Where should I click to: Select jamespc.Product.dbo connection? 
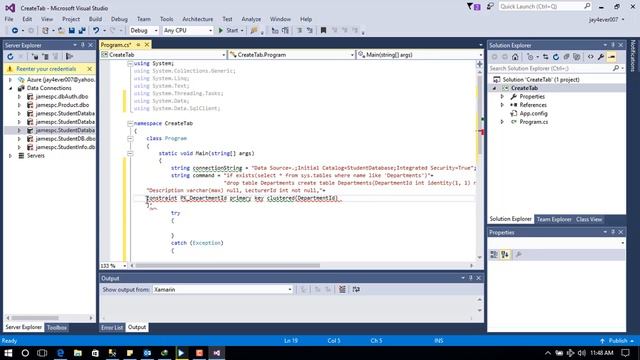[62, 105]
